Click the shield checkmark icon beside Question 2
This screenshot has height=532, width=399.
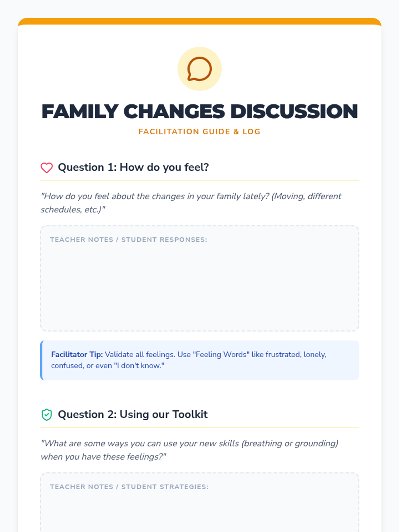pyautogui.click(x=47, y=415)
